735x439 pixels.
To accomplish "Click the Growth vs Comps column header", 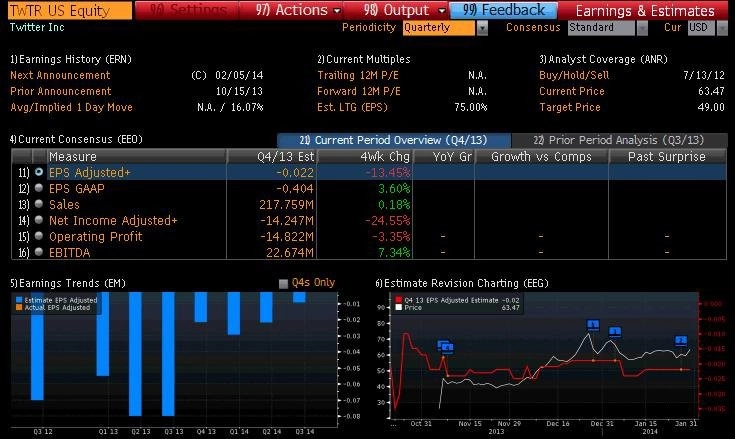I will coord(541,156).
